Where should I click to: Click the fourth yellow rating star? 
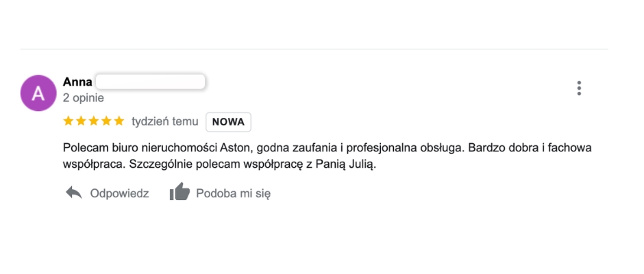tap(106, 121)
